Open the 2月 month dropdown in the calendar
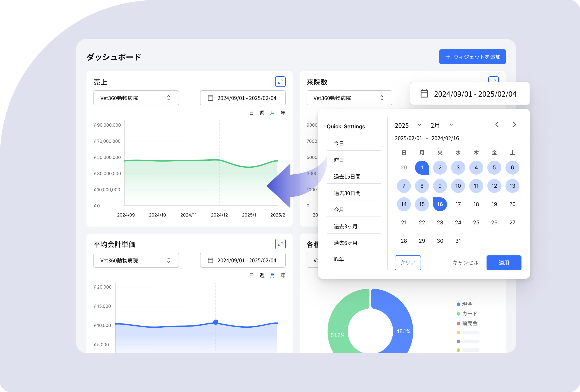This screenshot has width=580, height=392. point(442,125)
